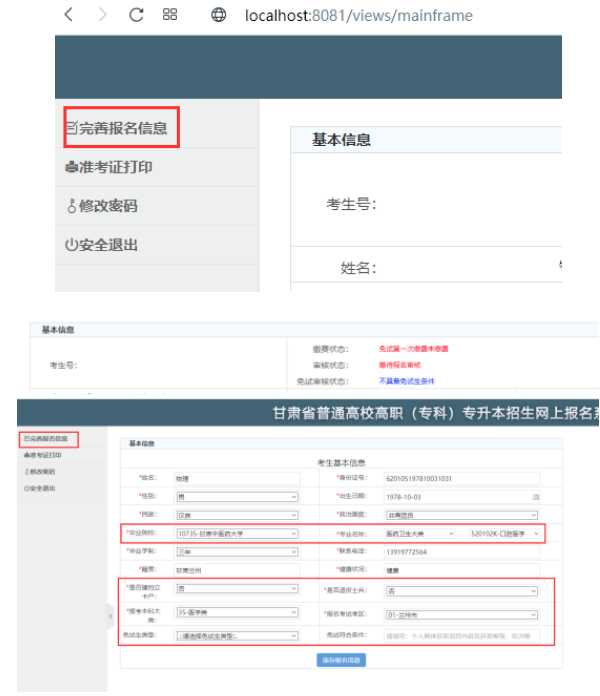This screenshot has width=600, height=696.
Task: Open the 民族 dropdown showing 汉族
Action: click(237, 515)
